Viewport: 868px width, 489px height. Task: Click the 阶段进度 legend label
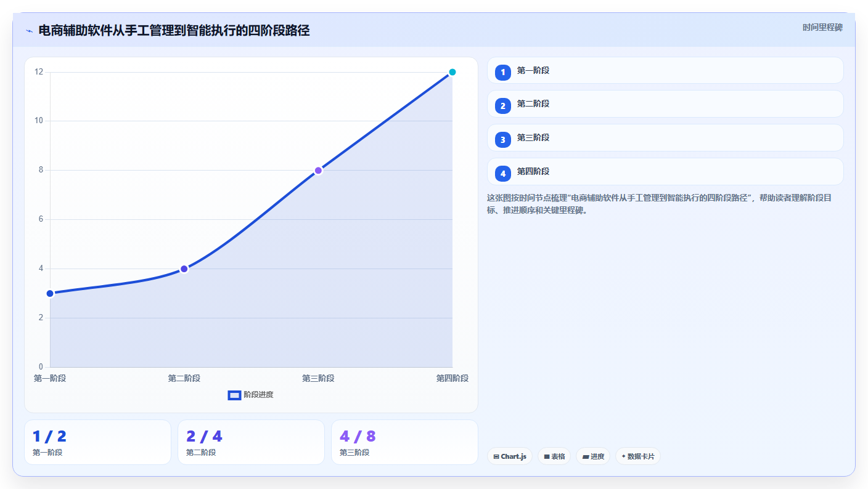coord(258,395)
